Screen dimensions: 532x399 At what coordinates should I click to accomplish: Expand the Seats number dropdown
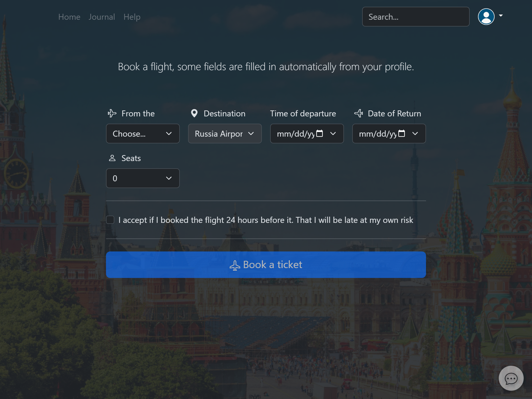pyautogui.click(x=143, y=178)
